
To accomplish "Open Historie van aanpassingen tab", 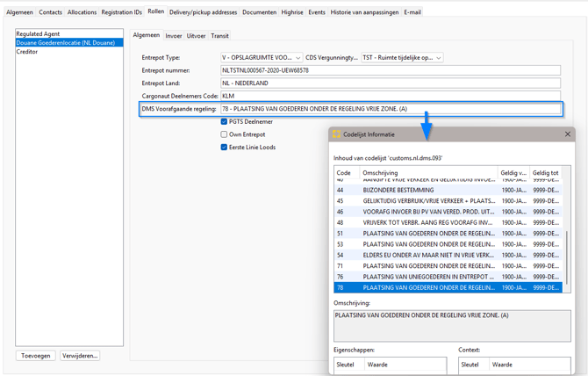I will click(x=364, y=12).
